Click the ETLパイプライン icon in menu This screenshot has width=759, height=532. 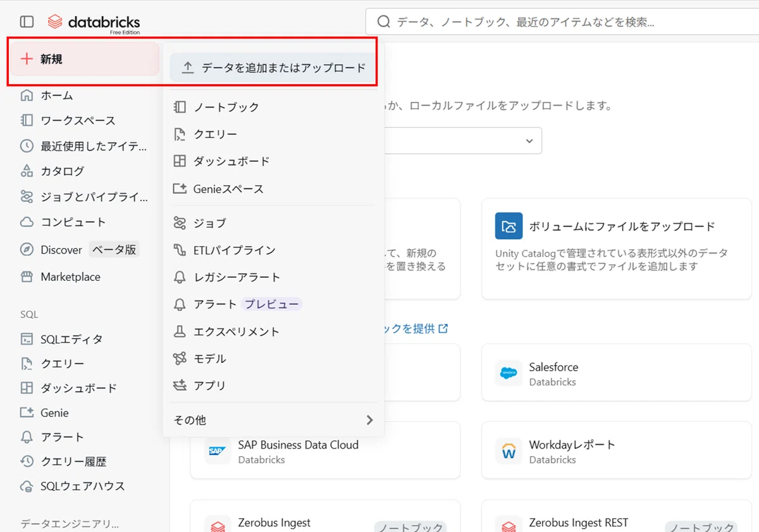pyautogui.click(x=180, y=251)
